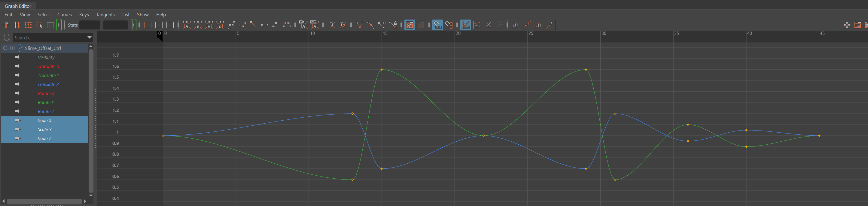The width and height of the screenshot is (868, 206).
Task: Open the Show menu
Action: [x=142, y=14]
